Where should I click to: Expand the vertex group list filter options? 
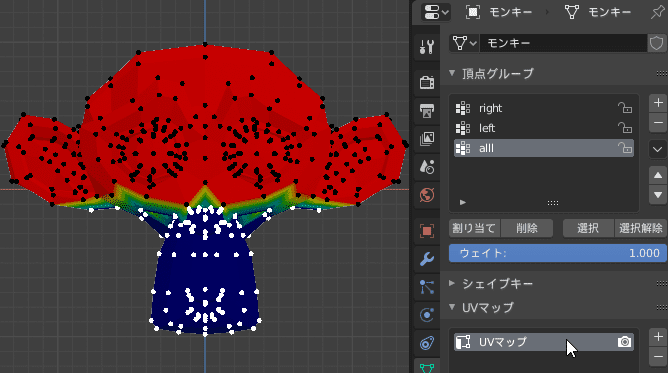tap(463, 203)
